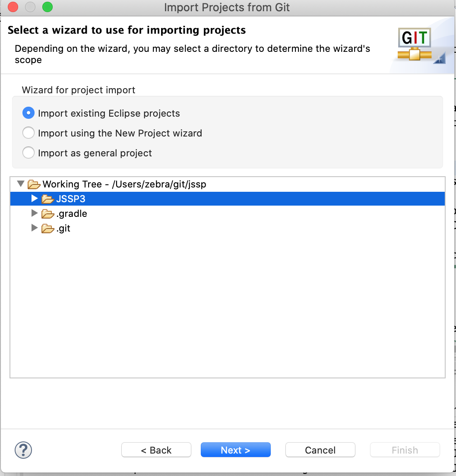The image size is (456, 476).
Task: Click the JSSP3 folder icon
Action: pyautogui.click(x=47, y=199)
